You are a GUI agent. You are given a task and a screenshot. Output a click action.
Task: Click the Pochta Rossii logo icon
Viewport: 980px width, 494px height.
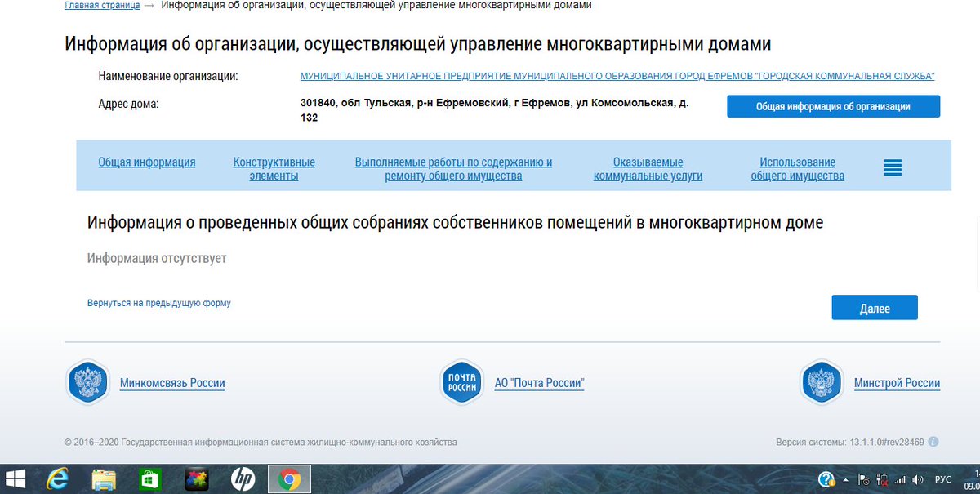pyautogui.click(x=462, y=382)
